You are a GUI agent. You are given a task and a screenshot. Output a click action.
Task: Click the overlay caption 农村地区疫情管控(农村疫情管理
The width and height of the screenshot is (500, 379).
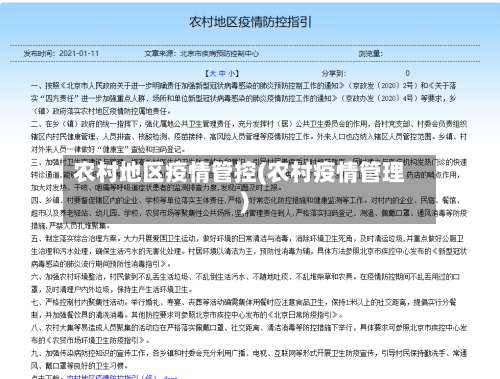point(239,173)
